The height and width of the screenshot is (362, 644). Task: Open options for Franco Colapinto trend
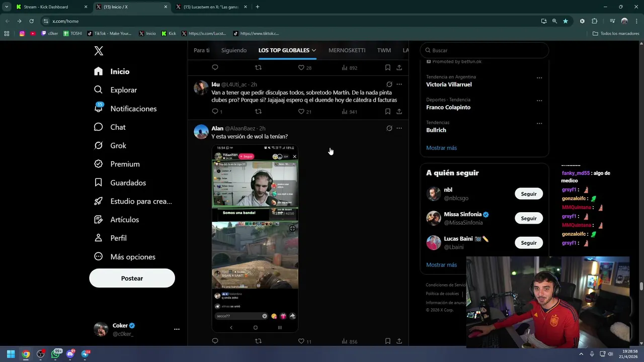[539, 101]
